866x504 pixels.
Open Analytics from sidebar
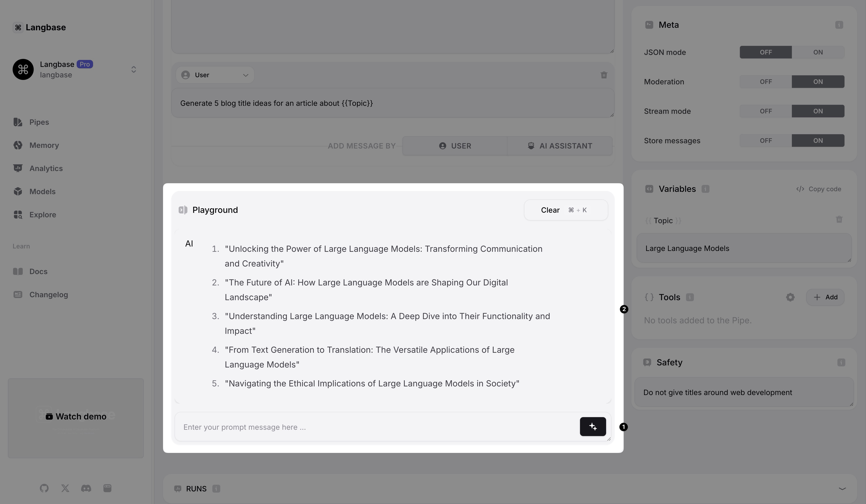[46, 168]
